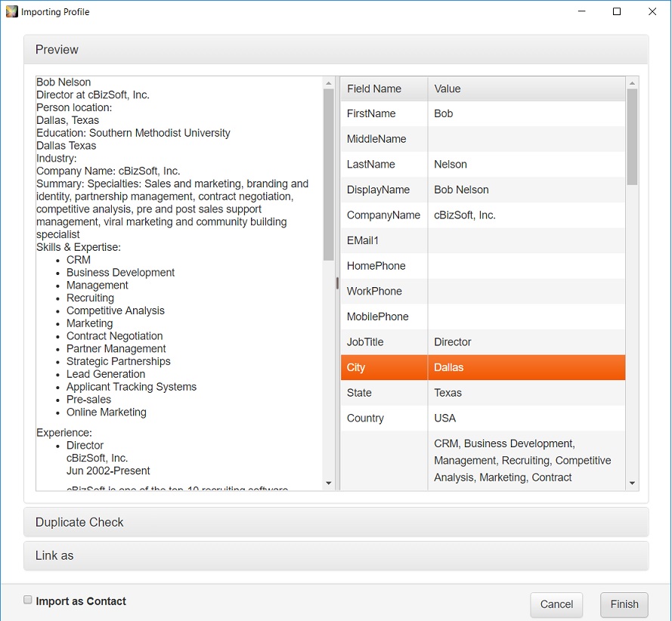The image size is (672, 621).
Task: Click scroll-up arrow of field table
Action: point(632,83)
